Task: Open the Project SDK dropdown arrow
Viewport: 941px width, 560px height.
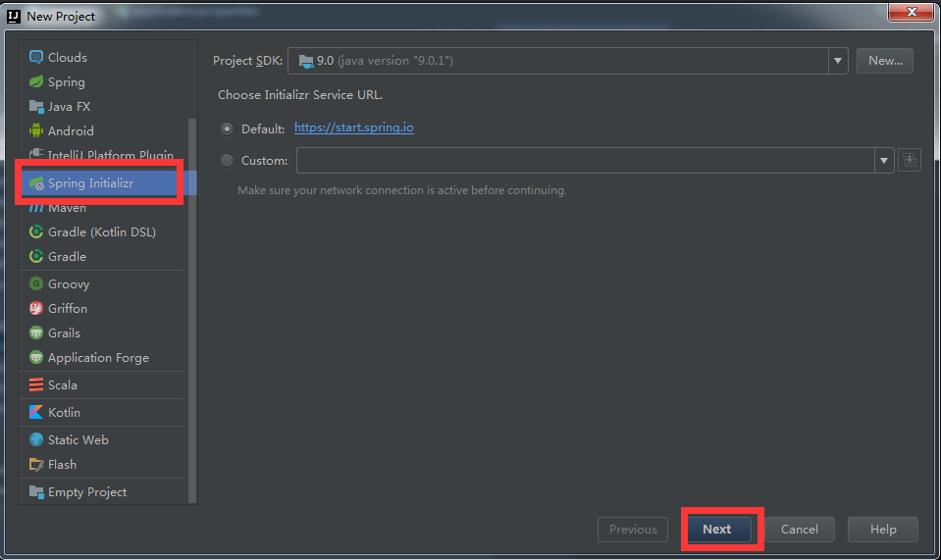Action: [838, 61]
